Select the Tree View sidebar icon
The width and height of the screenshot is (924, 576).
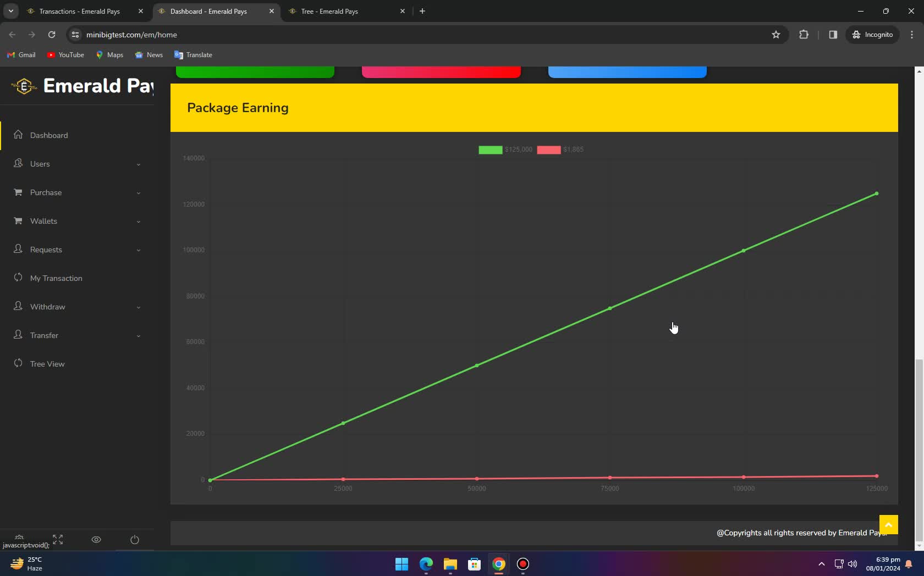click(x=18, y=363)
